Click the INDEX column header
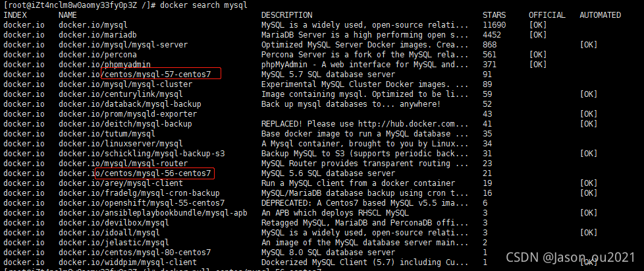 click(15, 15)
